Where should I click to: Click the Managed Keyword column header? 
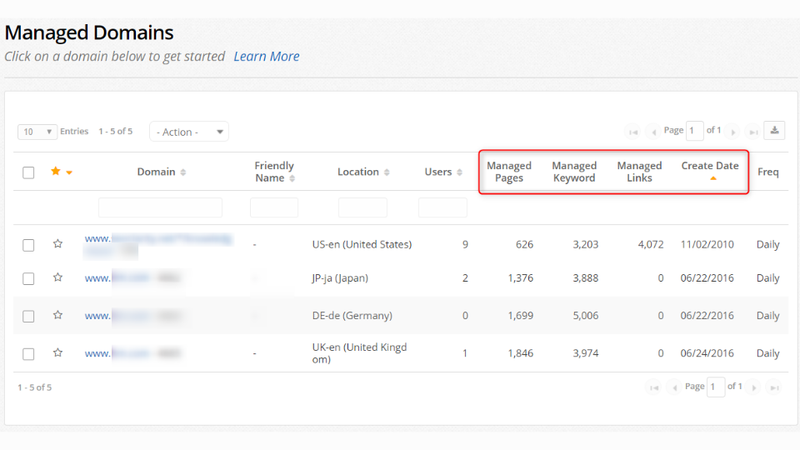click(x=574, y=172)
